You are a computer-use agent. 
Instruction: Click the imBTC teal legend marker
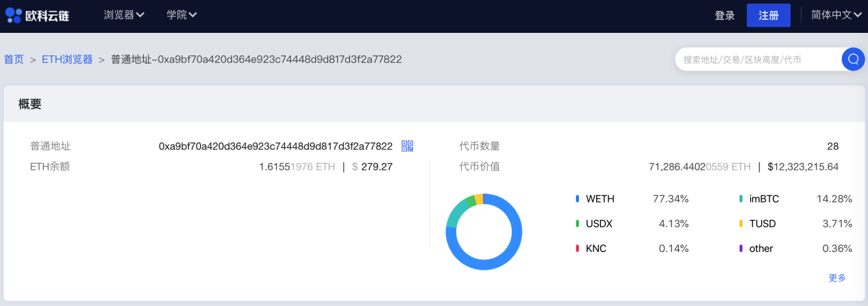tap(741, 199)
